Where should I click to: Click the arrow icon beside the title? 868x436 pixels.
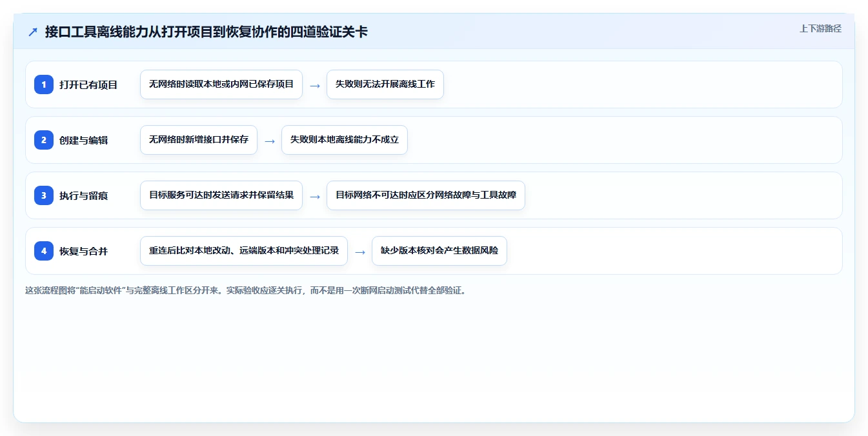tap(33, 32)
